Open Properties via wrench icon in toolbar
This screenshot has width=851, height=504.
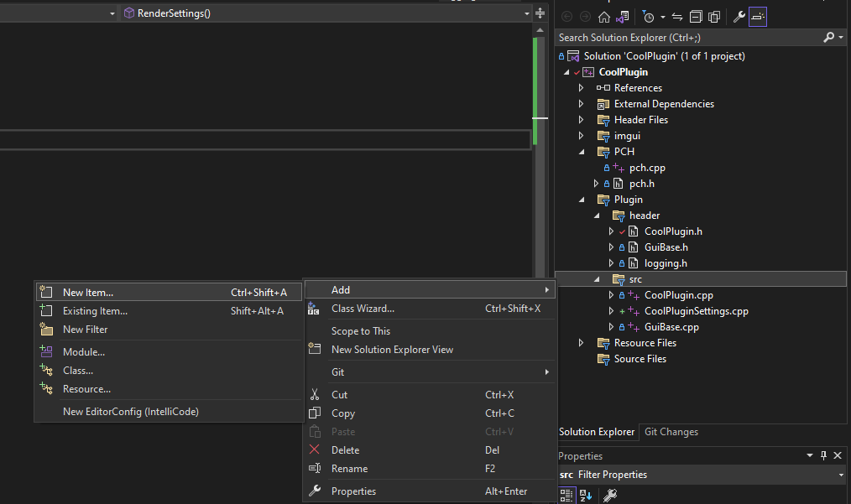739,17
